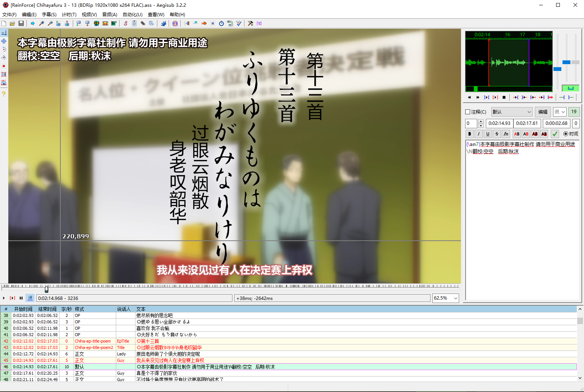Click end time field 0:02:17.61
Image resolution: width=584 pixels, height=392 pixels.
pos(527,123)
